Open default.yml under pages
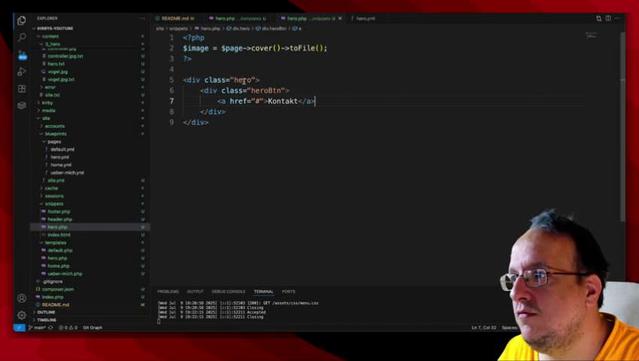This screenshot has width=639, height=361. [x=62, y=150]
